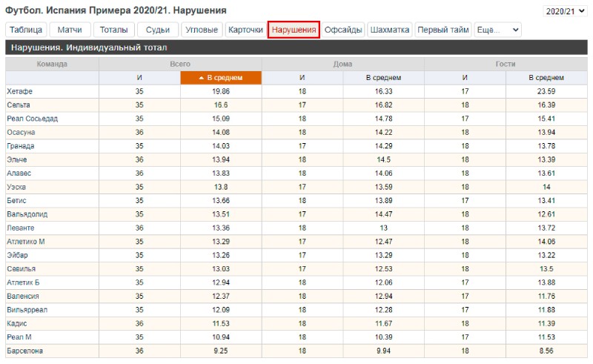The height and width of the screenshot is (364, 593).
Task: Sort by И under Всего
Action: point(139,78)
